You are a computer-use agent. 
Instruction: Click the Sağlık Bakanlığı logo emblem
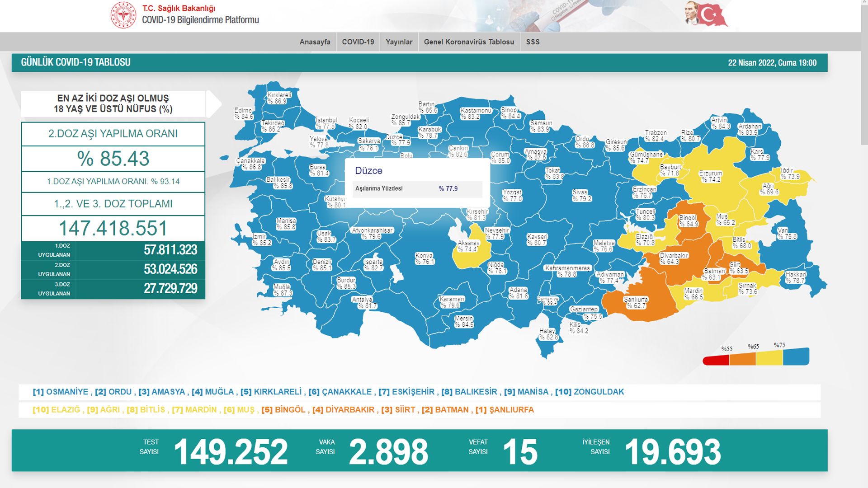[123, 15]
